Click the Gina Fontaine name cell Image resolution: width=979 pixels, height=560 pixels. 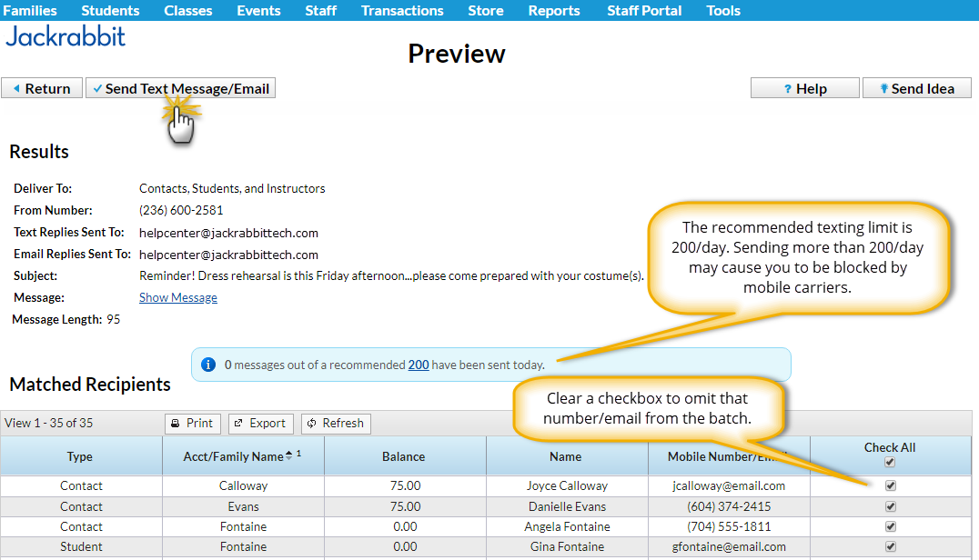(567, 546)
